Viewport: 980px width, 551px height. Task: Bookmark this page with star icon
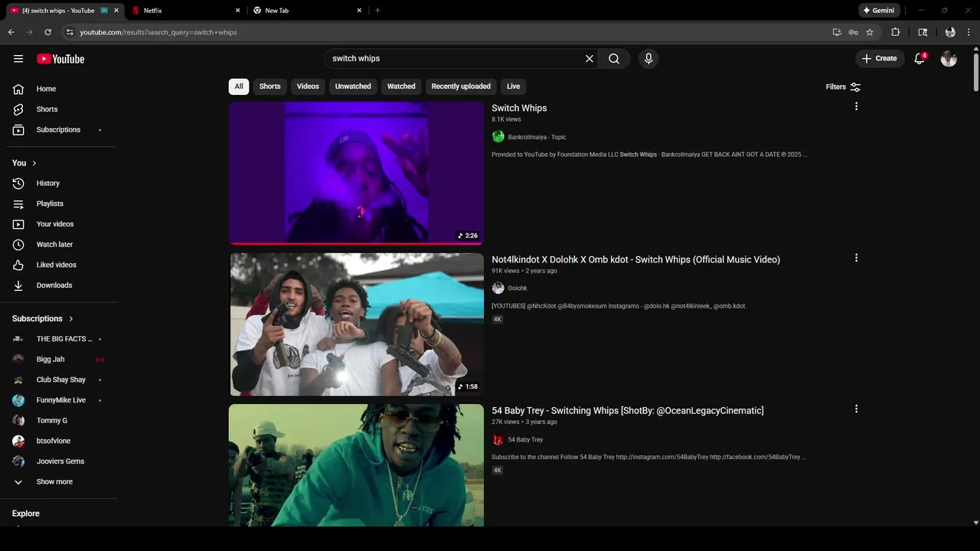pos(870,32)
